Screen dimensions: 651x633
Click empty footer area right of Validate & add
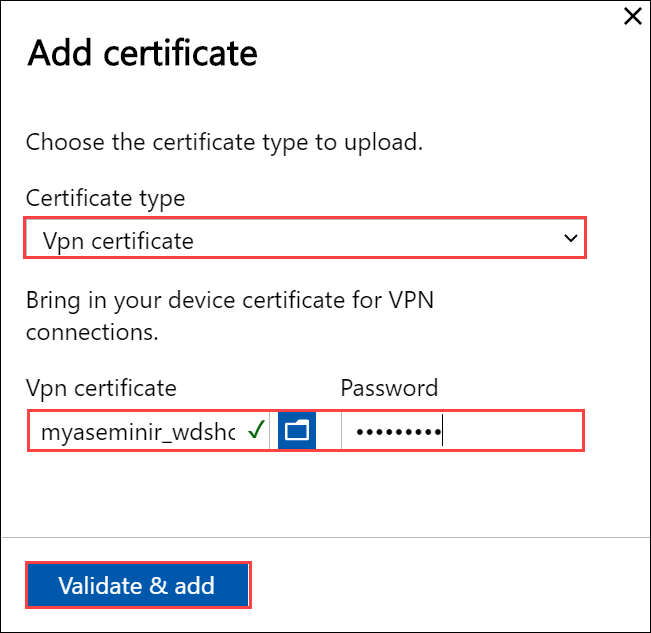tap(450, 585)
